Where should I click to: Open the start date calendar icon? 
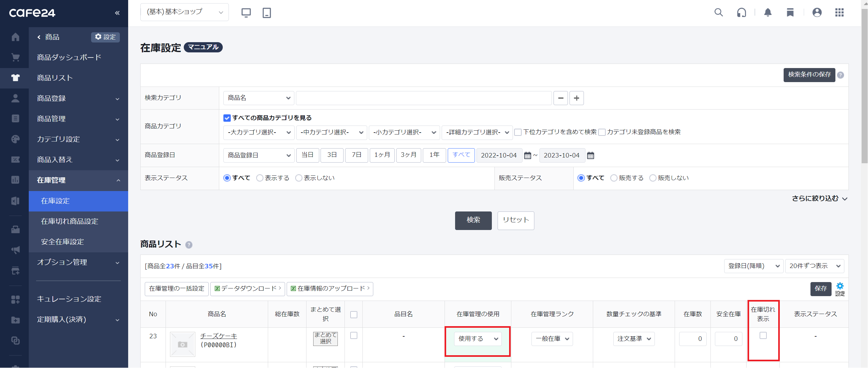pyautogui.click(x=527, y=156)
